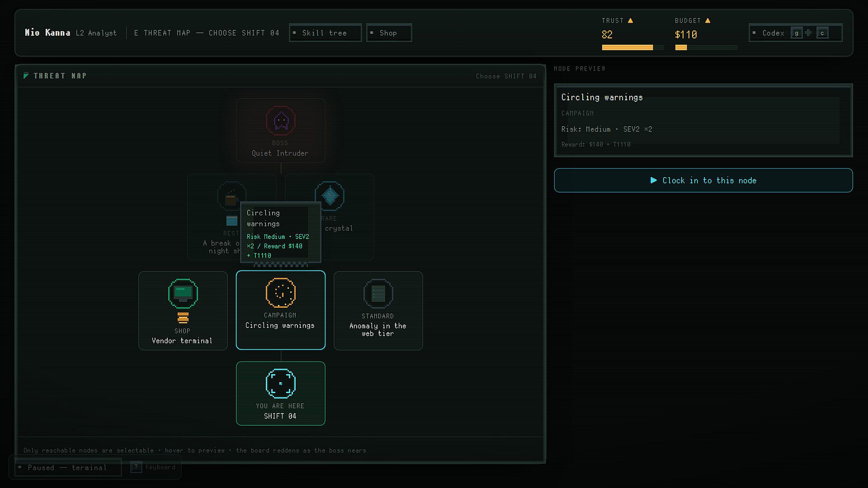Click the Budget value '$110'

pos(686,35)
